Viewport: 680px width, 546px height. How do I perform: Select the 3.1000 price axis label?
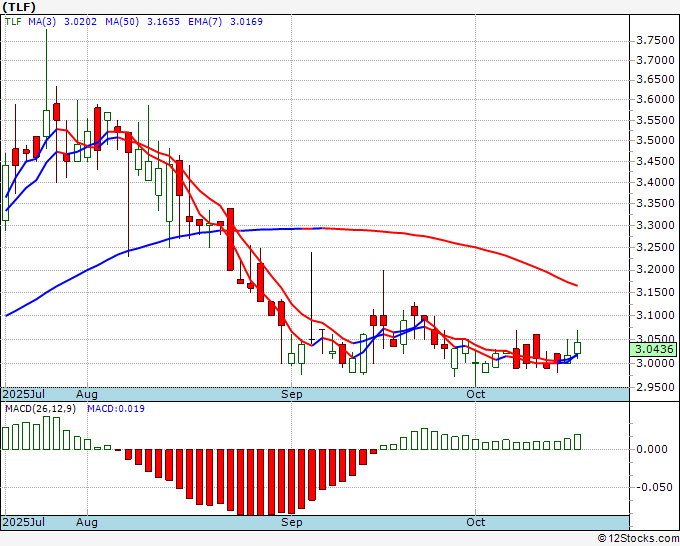tap(655, 315)
